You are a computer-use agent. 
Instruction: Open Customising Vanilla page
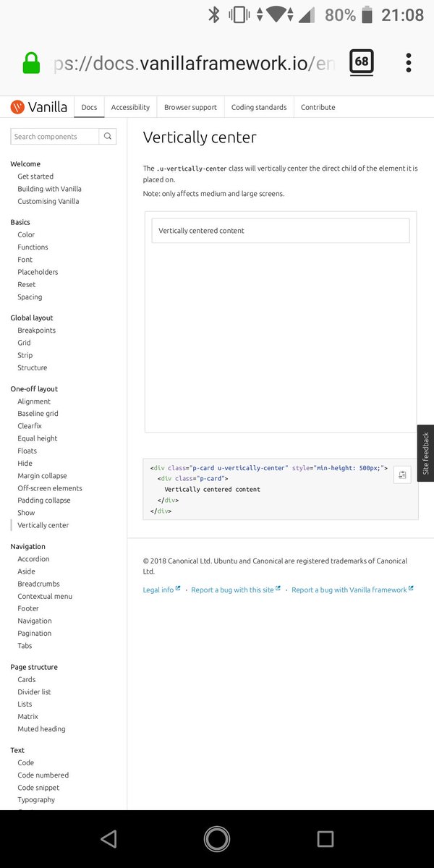tap(48, 201)
